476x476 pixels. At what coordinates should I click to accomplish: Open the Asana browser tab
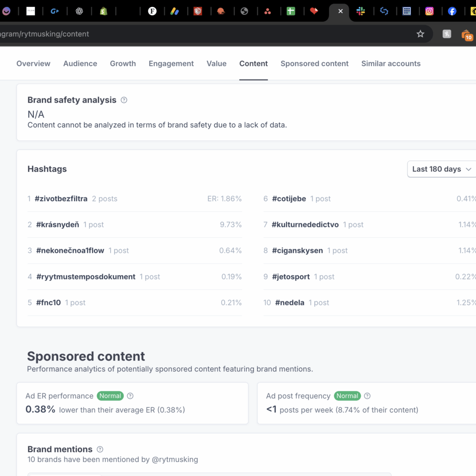pyautogui.click(x=268, y=11)
